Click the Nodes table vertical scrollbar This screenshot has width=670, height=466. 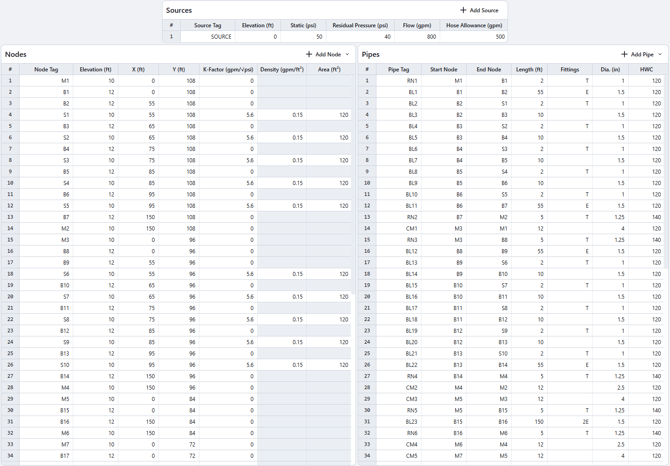(353, 185)
